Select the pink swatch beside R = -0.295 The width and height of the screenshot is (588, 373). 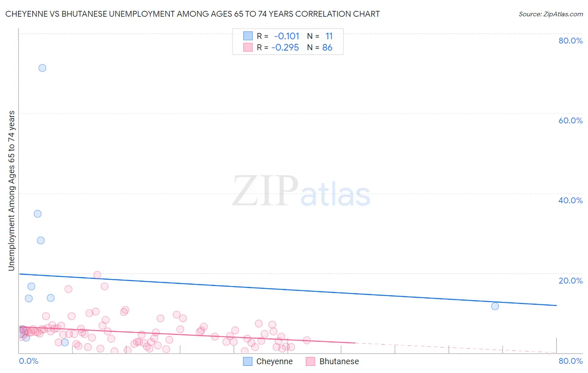(248, 47)
